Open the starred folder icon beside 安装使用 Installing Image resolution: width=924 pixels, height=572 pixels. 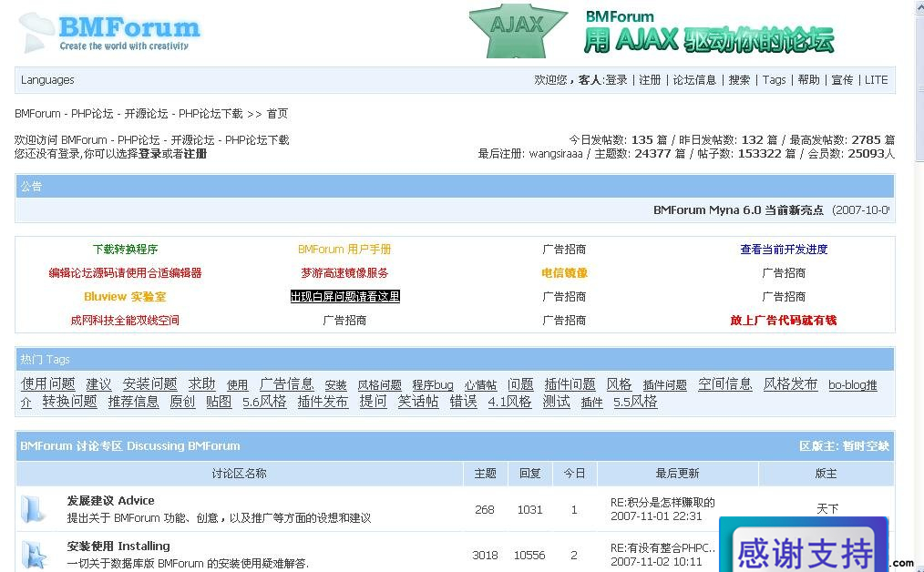[x=34, y=555]
